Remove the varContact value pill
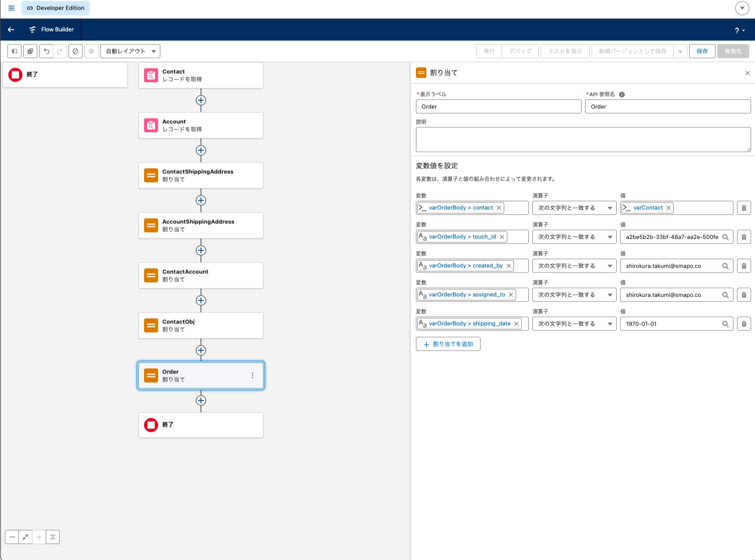The height and width of the screenshot is (560, 755). tap(668, 208)
